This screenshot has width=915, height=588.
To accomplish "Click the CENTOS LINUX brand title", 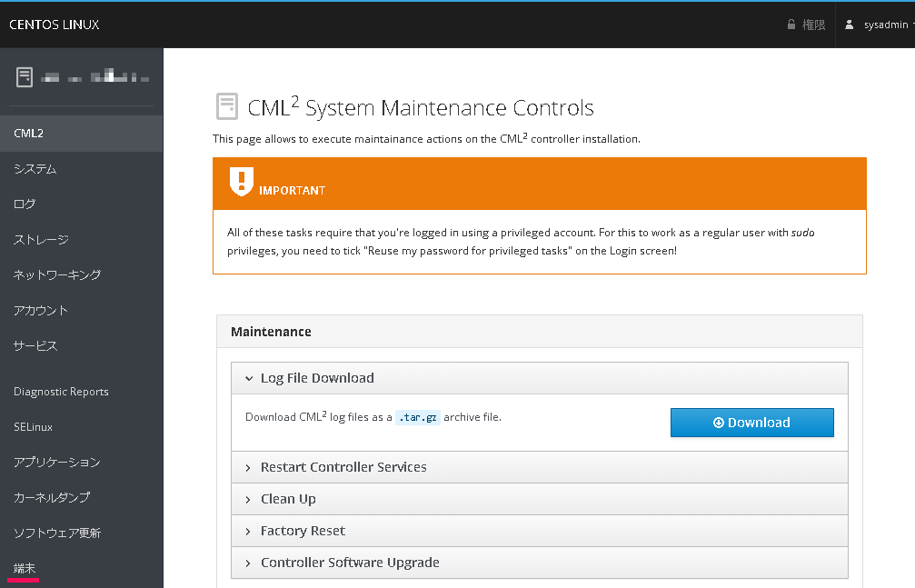I will [55, 25].
